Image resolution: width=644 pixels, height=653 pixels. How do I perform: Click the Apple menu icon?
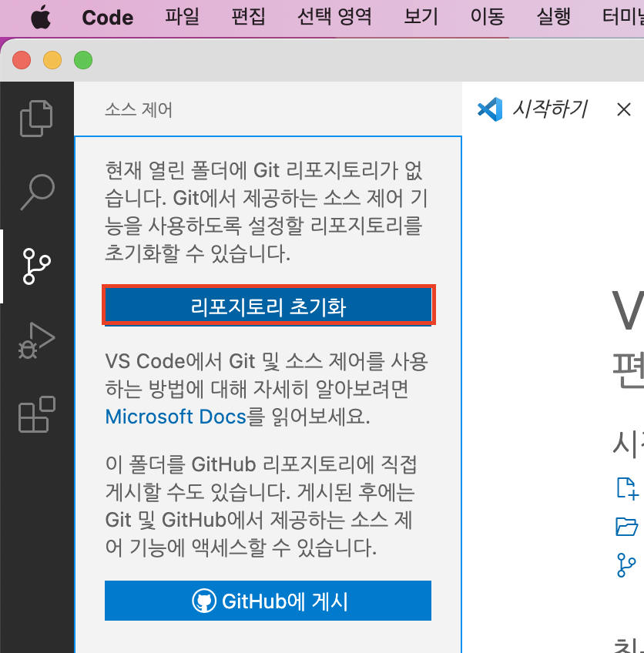pos(41,18)
